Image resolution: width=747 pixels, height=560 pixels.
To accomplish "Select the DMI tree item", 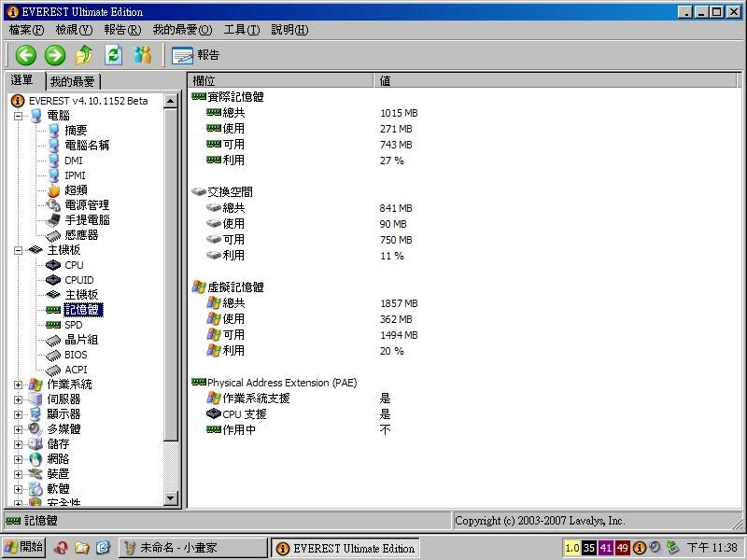I will coord(74,161).
